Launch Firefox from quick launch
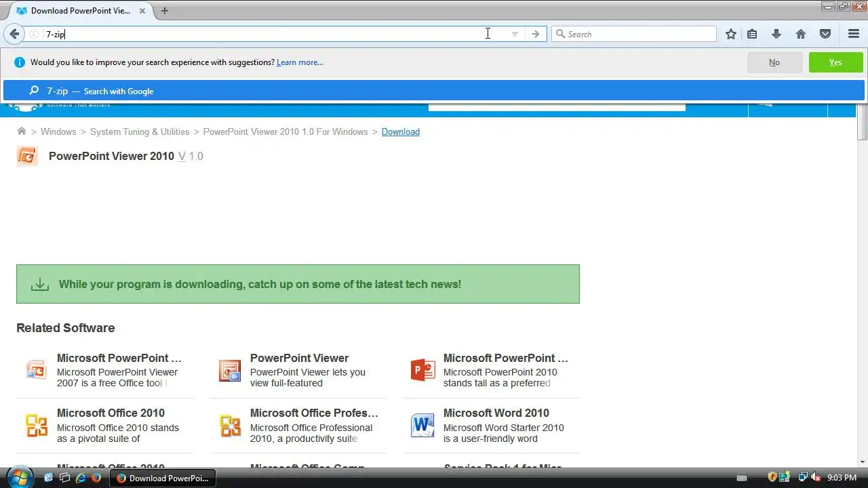 point(96,478)
